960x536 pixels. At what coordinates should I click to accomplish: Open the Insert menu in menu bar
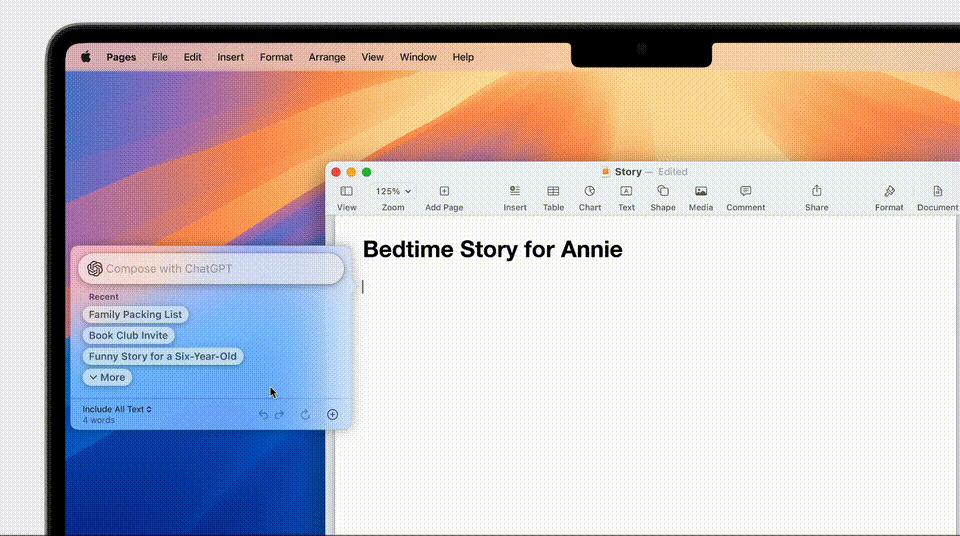pyautogui.click(x=230, y=57)
